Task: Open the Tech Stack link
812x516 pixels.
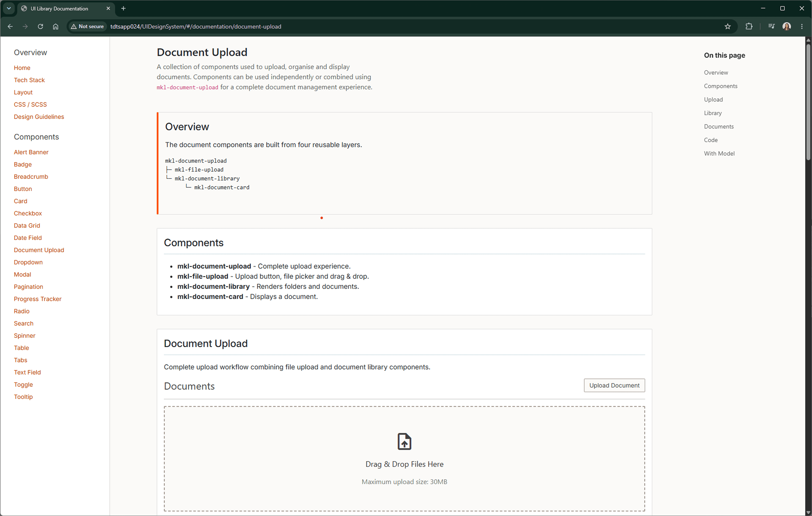Action: tap(29, 80)
